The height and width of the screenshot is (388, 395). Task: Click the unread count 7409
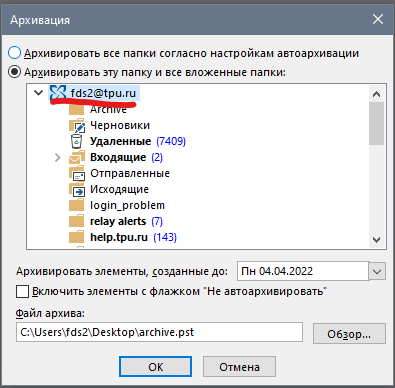[171, 141]
